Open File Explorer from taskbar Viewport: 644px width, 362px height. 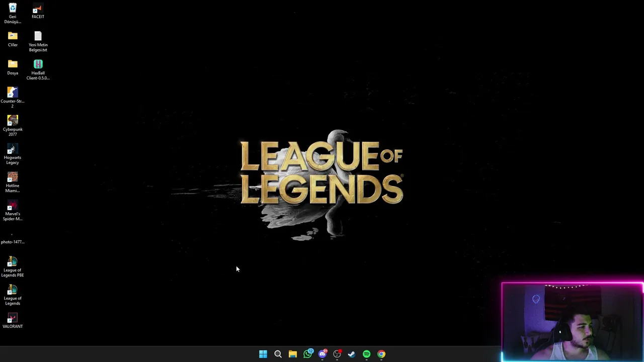293,354
